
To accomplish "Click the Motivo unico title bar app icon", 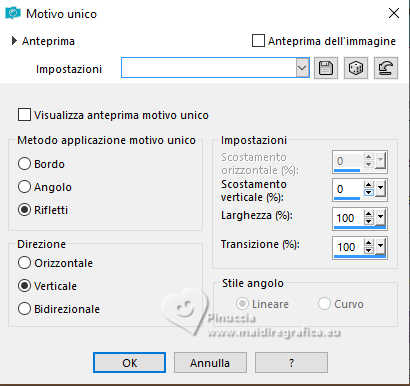I will pyautogui.click(x=13, y=13).
